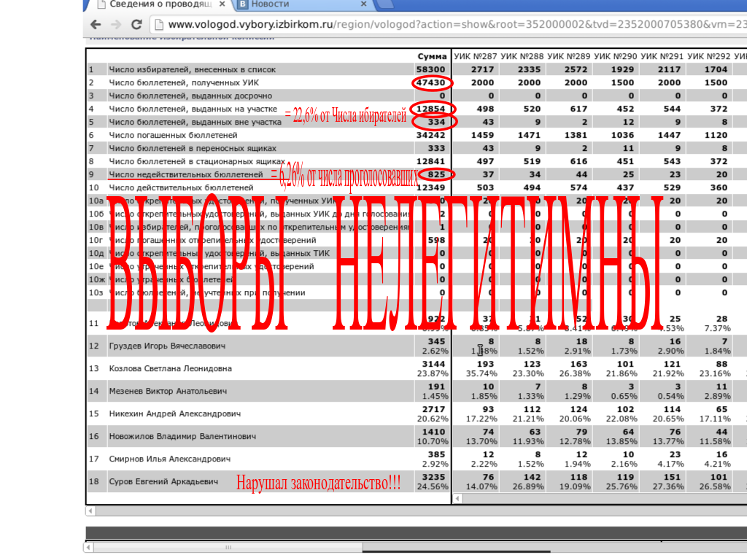Click the bottom page horizontal scrollbar thumb
Image resolution: width=747 pixels, height=560 pixels.
point(226,547)
